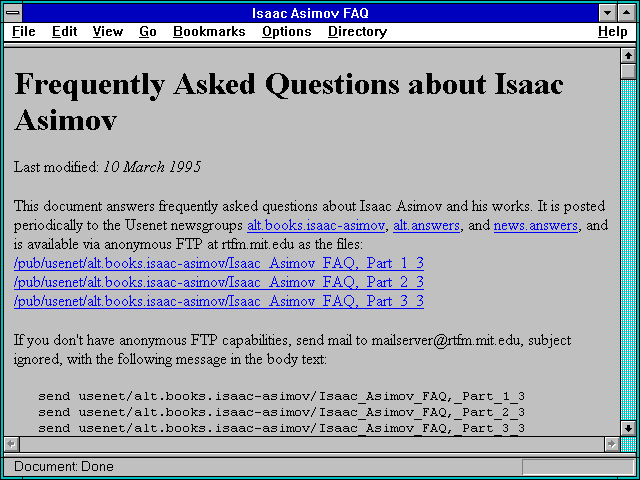Screen dimensions: 640x480
Task: Open the Edit menu
Action: click(x=64, y=32)
